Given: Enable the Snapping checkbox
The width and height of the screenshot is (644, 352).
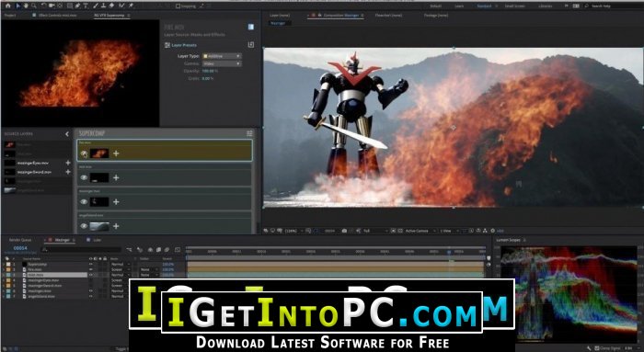Looking at the screenshot, I should (x=178, y=6).
